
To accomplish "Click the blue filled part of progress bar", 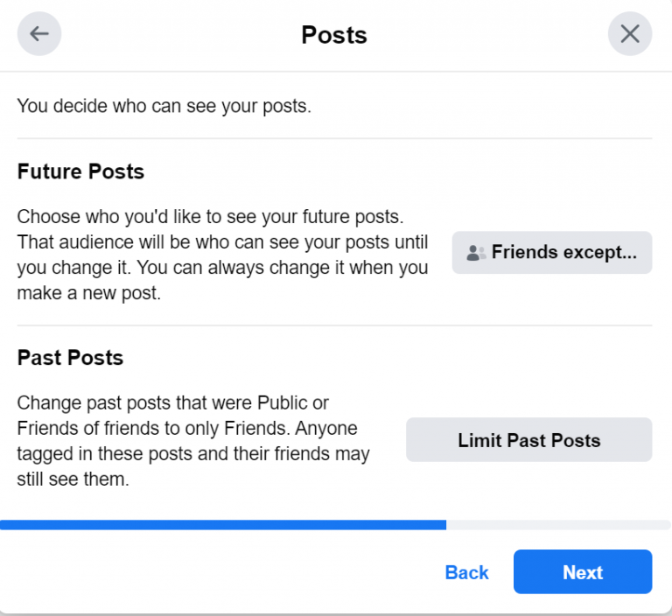I will [223, 525].
